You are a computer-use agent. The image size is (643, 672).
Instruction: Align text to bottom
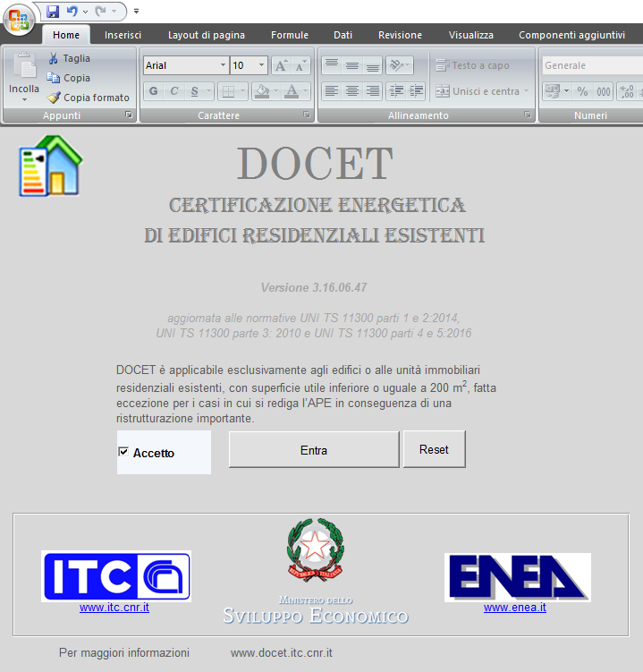pyautogui.click(x=373, y=65)
